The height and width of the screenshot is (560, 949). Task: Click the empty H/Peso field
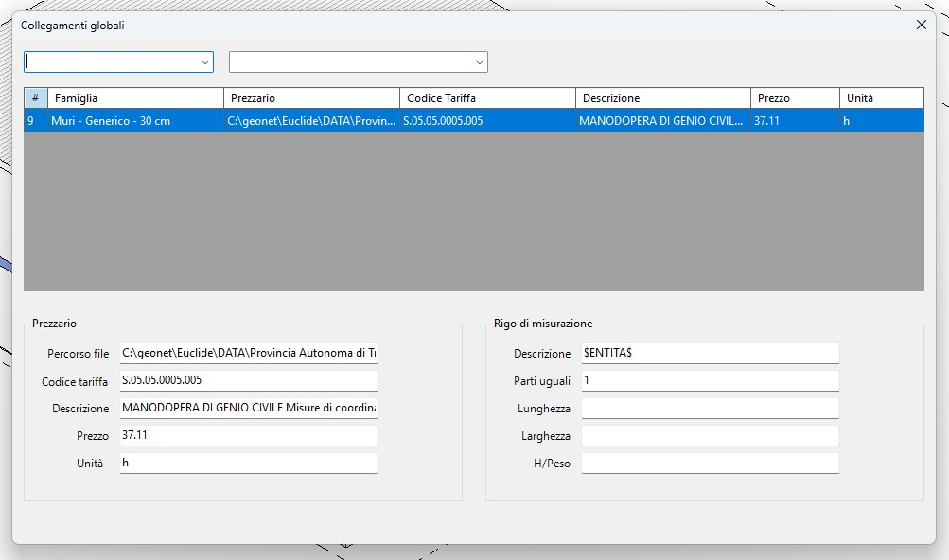coord(710,464)
